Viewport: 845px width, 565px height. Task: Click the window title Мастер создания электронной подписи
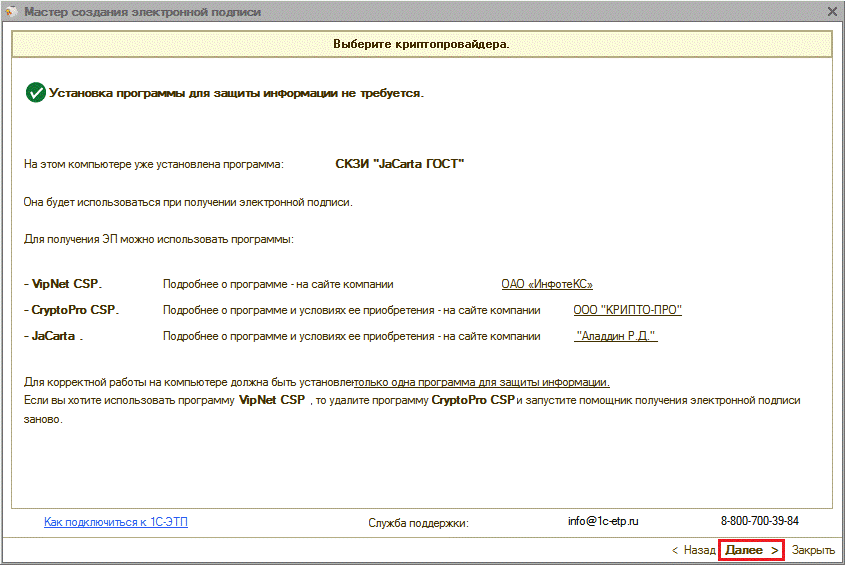coord(142,12)
